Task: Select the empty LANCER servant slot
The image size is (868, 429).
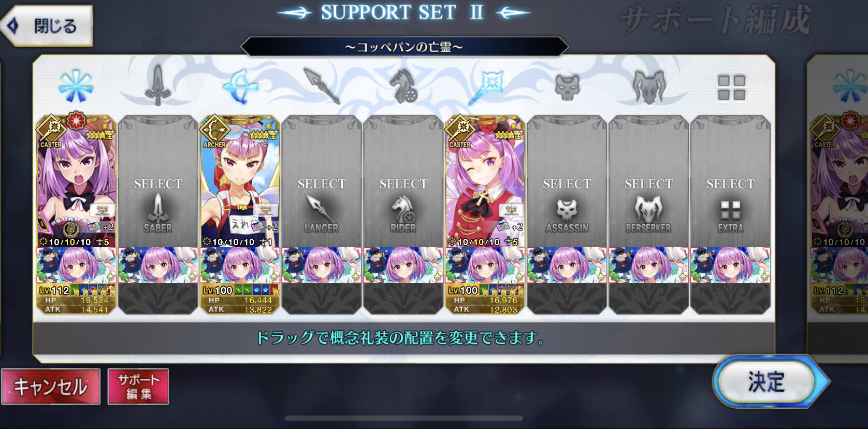Action: pyautogui.click(x=321, y=181)
